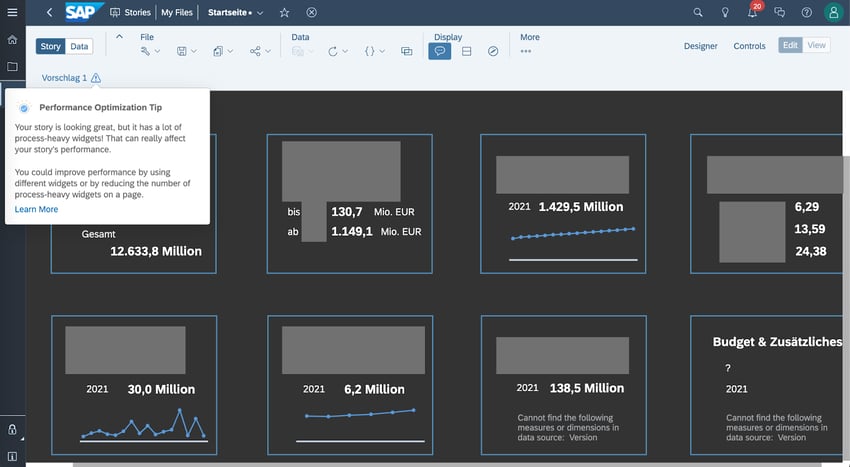
Task: Go back with the left arrow
Action: pos(49,12)
